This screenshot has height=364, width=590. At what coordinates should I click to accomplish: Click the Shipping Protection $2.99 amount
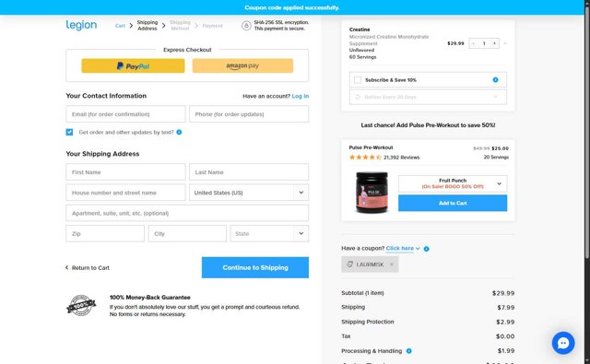click(505, 322)
